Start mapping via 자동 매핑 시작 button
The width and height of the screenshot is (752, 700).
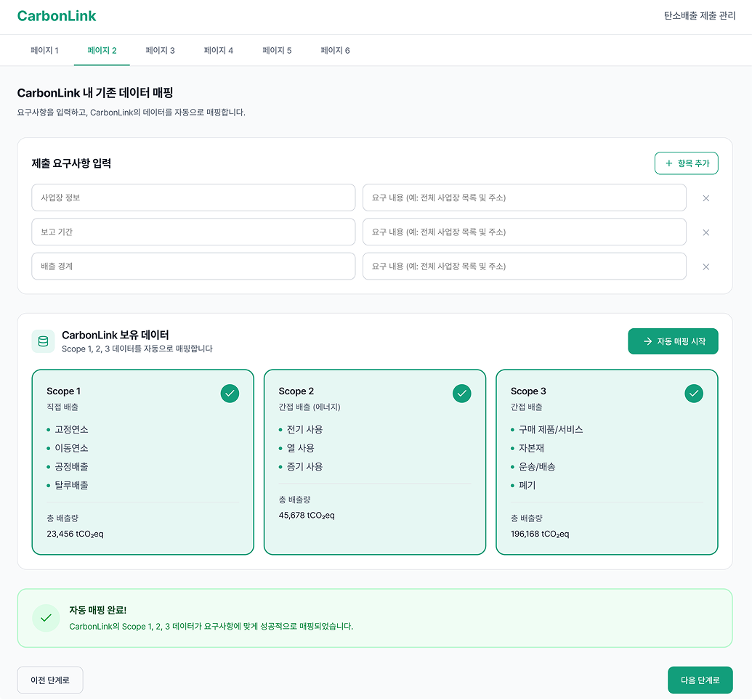coord(673,341)
